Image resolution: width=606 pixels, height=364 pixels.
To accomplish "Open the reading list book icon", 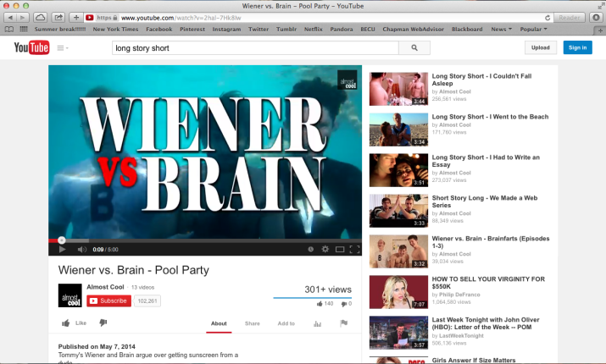I will click(x=8, y=30).
